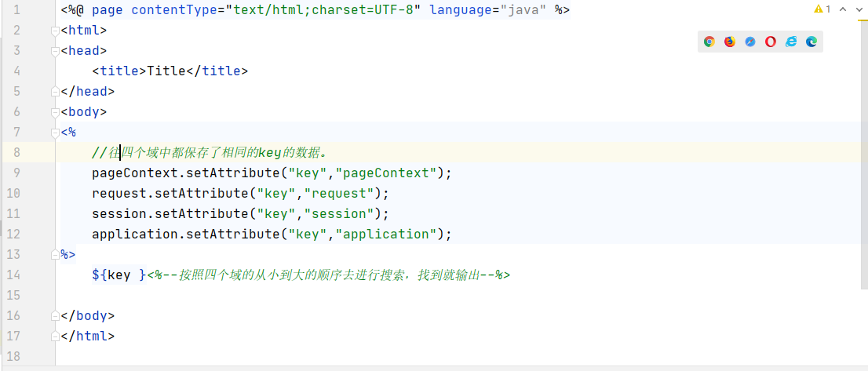Open page in Opera browser icon

771,42
